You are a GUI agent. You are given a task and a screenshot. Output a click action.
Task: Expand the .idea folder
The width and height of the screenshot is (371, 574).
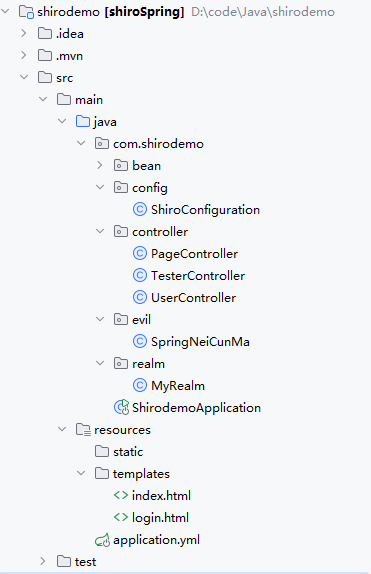tap(24, 33)
